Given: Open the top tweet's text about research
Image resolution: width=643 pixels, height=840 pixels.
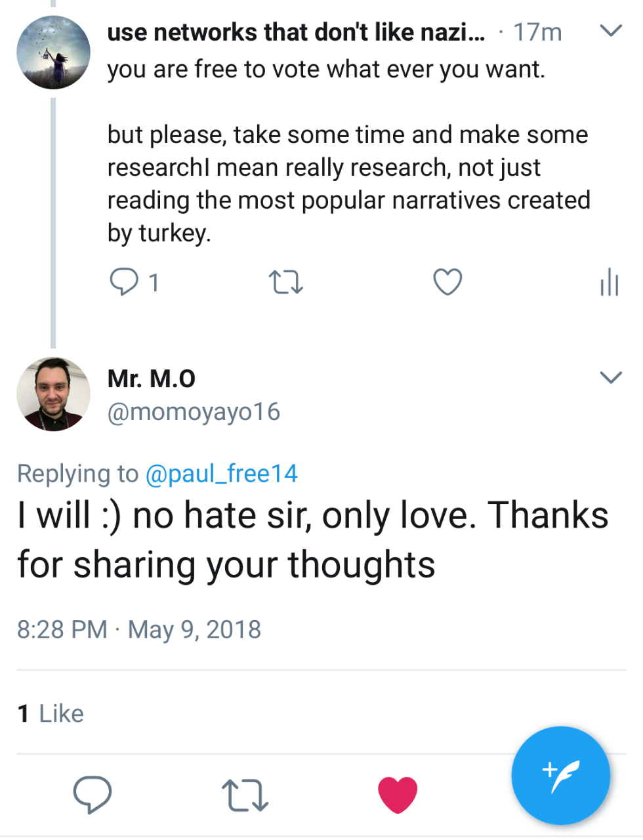Looking at the screenshot, I should (348, 184).
